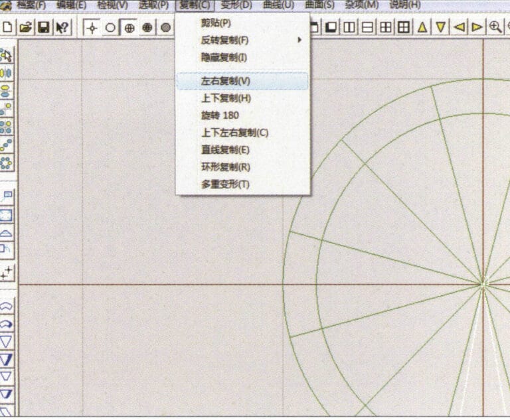Click the center point of the radial lines
Image resolution: width=510 pixels, height=420 pixels.
[483, 285]
